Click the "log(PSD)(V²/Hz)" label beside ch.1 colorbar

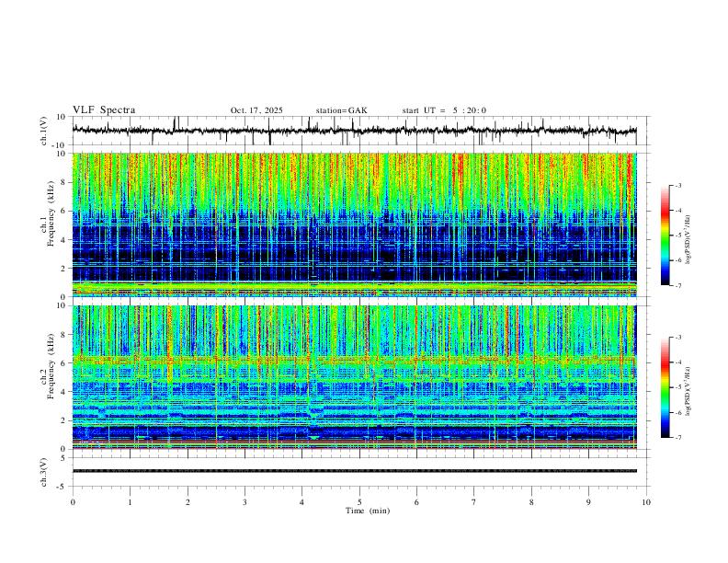688,240
